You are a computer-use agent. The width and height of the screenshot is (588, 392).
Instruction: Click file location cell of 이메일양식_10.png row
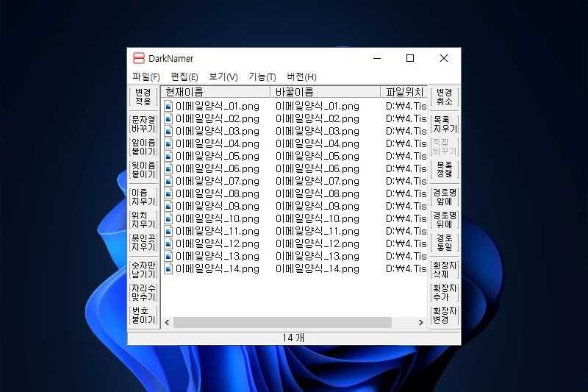[406, 218]
